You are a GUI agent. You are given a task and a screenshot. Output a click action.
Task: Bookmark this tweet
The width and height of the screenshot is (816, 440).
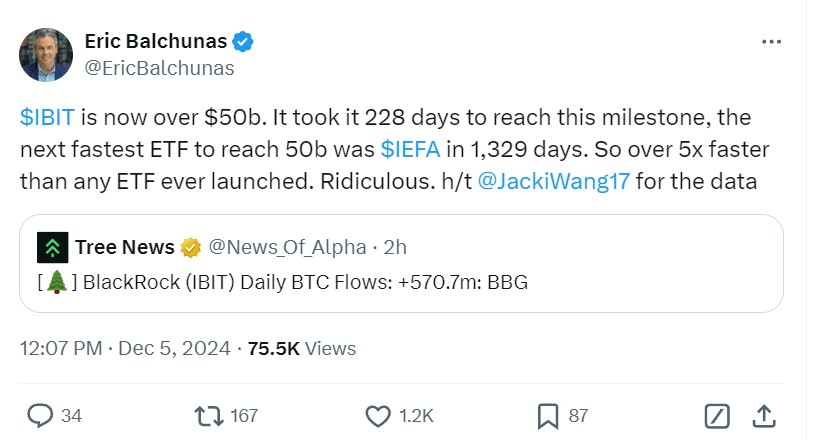(548, 415)
